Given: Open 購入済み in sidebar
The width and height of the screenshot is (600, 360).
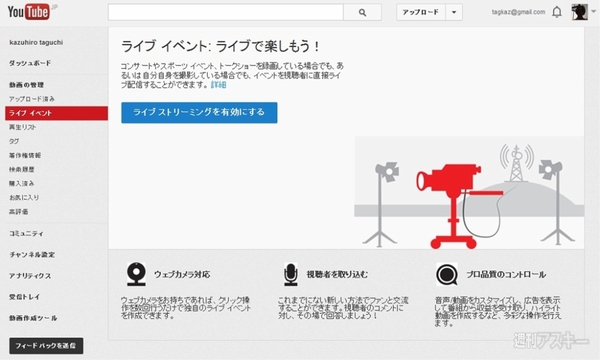Looking at the screenshot, I should 21,184.
